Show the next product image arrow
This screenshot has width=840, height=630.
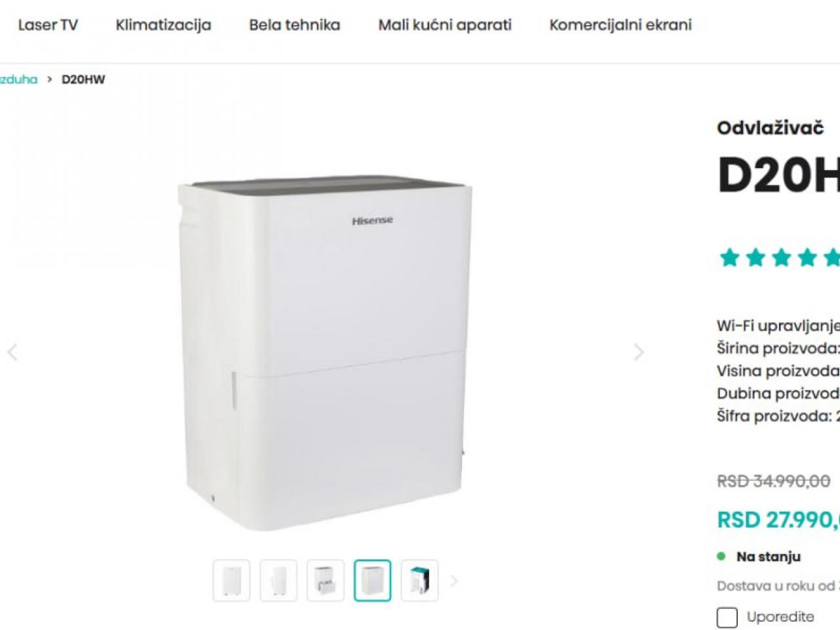tap(639, 352)
